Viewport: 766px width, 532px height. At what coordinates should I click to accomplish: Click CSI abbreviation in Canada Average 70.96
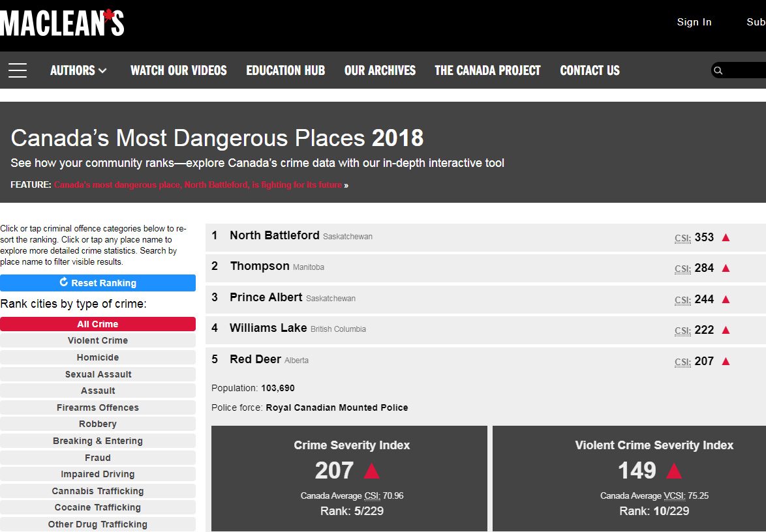(373, 496)
